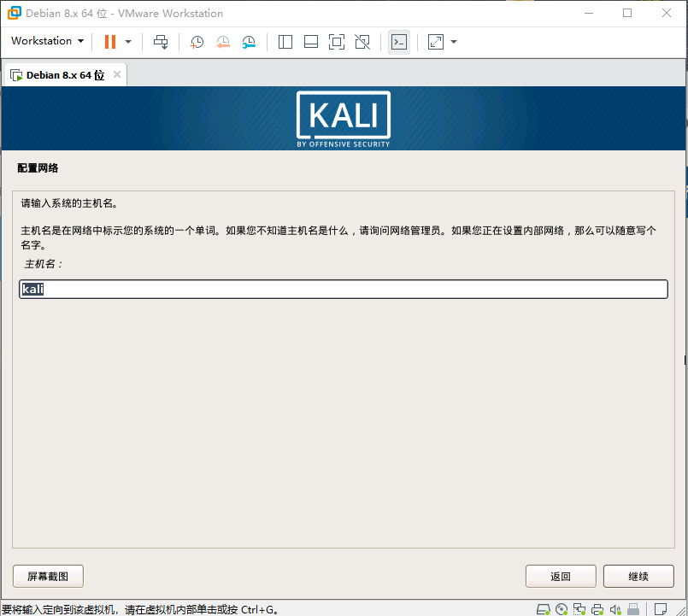Revert VM to previous snapshot
Screen dimensions: 688x616
pyautogui.click(x=223, y=42)
